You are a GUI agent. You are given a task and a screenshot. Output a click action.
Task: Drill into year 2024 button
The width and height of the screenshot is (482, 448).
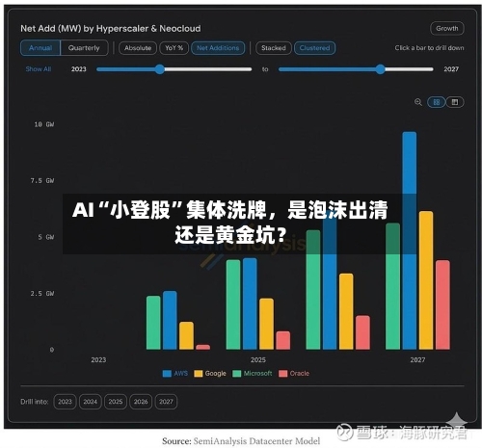91,402
